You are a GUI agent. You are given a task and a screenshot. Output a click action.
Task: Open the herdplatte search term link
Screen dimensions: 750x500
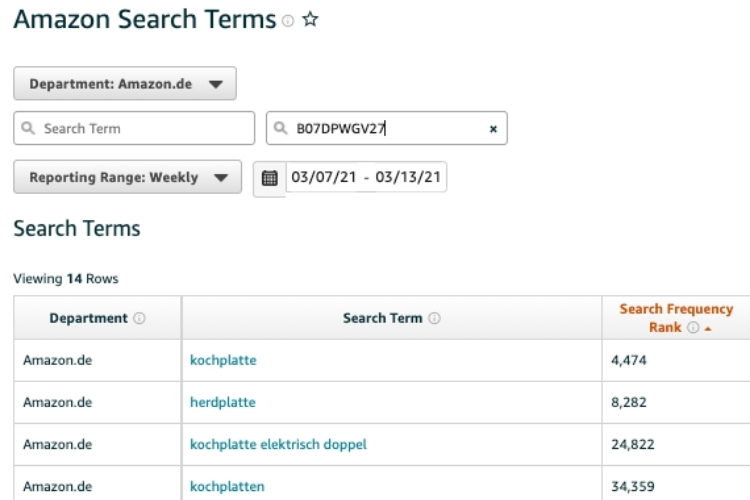[x=222, y=402]
